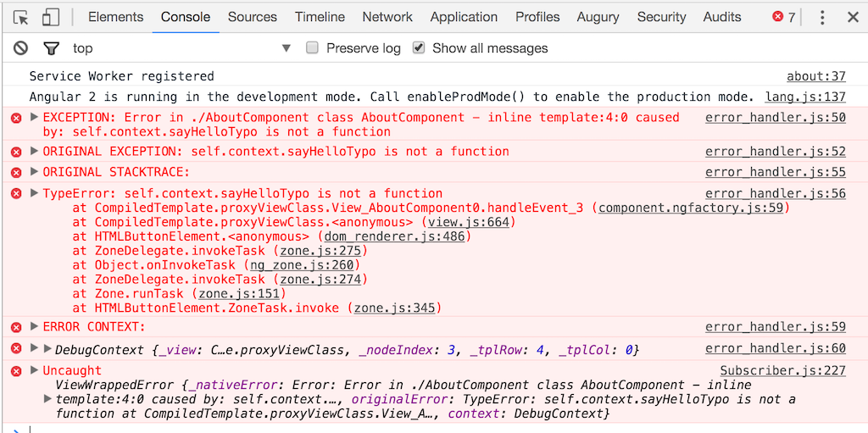Open the Sources tab
The width and height of the screenshot is (868, 433).
[x=253, y=17]
